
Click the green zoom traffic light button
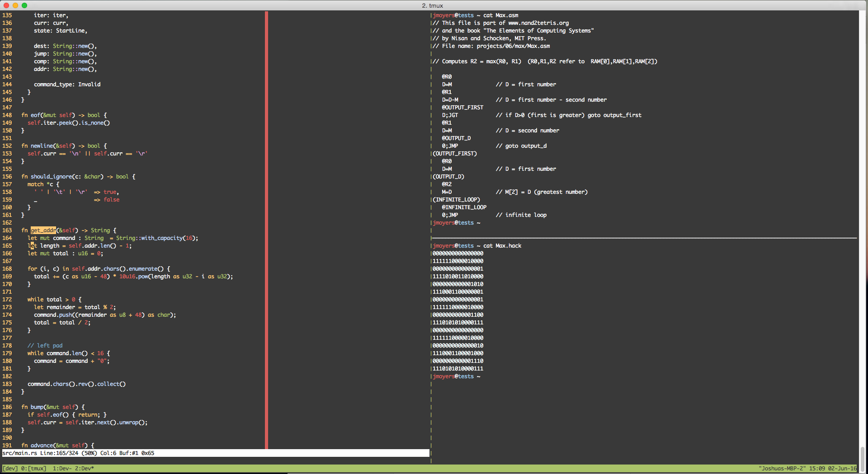tap(24, 5)
